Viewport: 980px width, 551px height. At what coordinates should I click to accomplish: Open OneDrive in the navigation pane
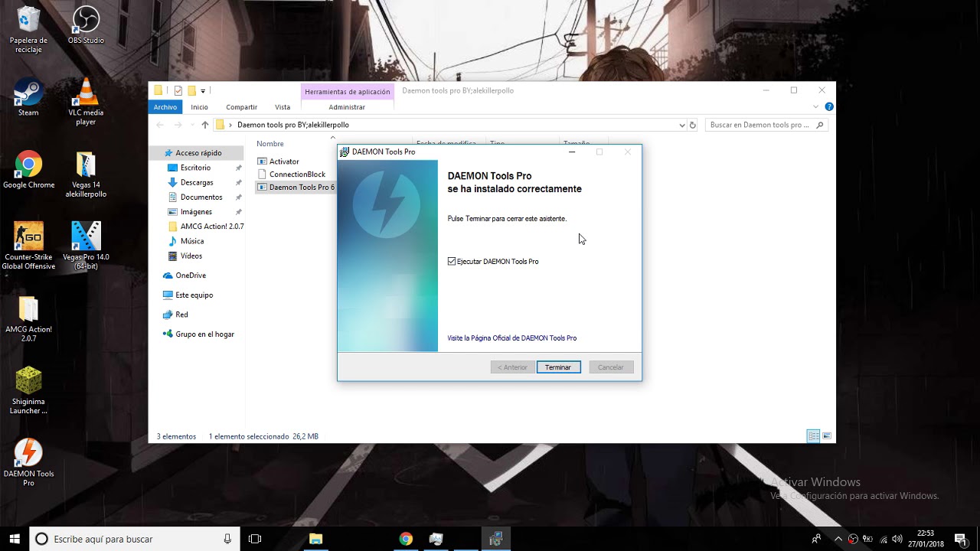click(191, 275)
